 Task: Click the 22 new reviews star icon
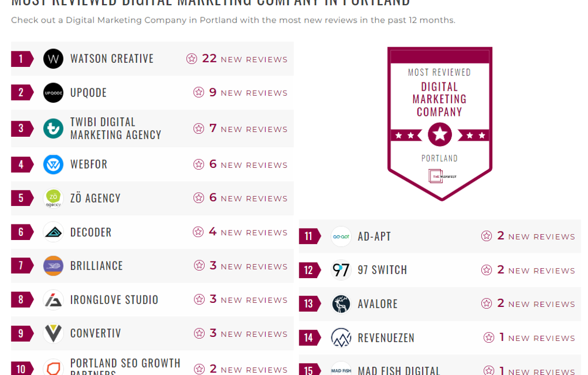coord(192,59)
